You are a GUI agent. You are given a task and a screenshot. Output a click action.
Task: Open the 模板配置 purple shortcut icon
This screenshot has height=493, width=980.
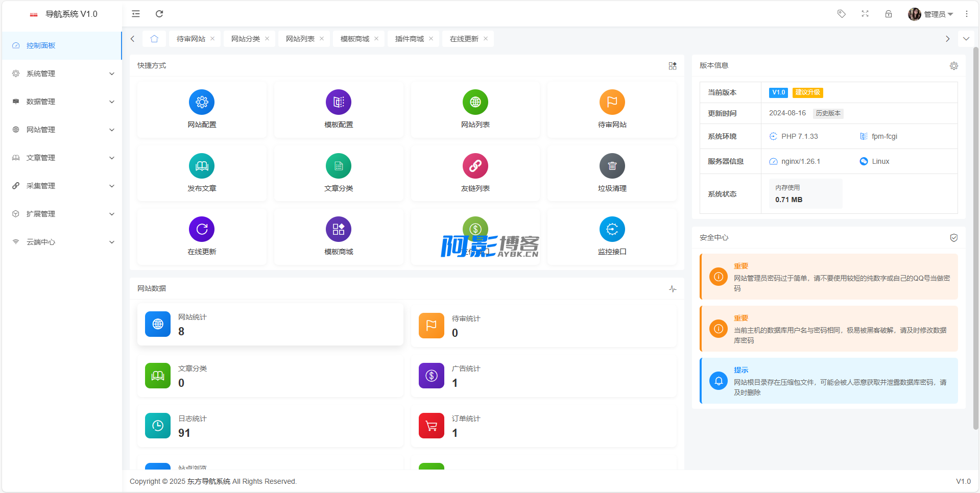pos(338,102)
